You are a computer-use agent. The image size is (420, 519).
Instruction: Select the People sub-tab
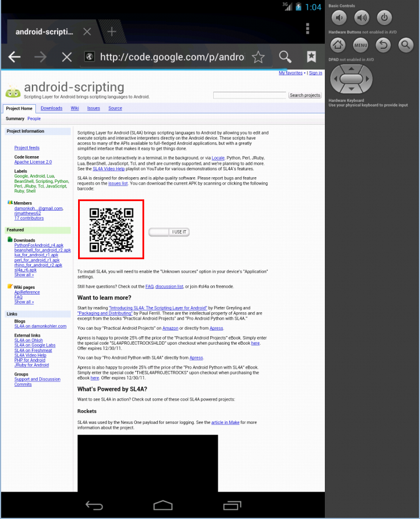(34, 118)
